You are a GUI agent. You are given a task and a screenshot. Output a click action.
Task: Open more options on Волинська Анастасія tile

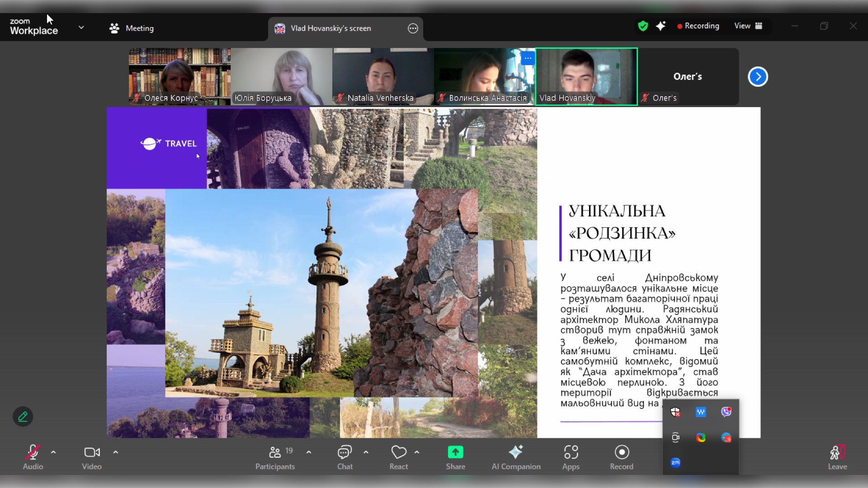[528, 58]
